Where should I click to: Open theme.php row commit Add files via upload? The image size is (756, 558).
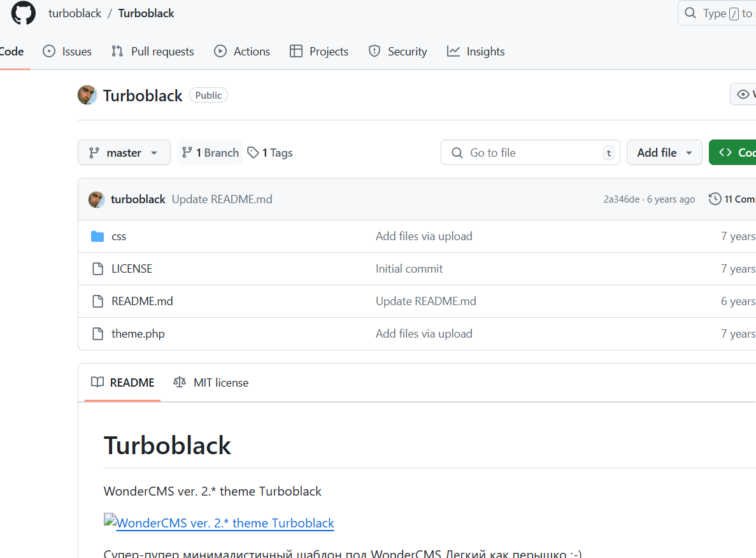[x=424, y=334]
